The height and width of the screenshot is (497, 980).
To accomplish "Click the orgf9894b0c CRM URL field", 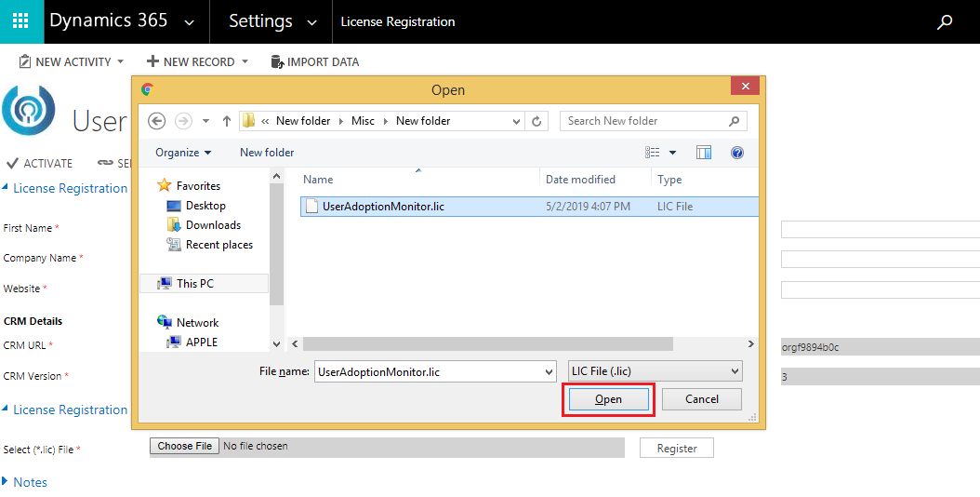I will click(880, 347).
